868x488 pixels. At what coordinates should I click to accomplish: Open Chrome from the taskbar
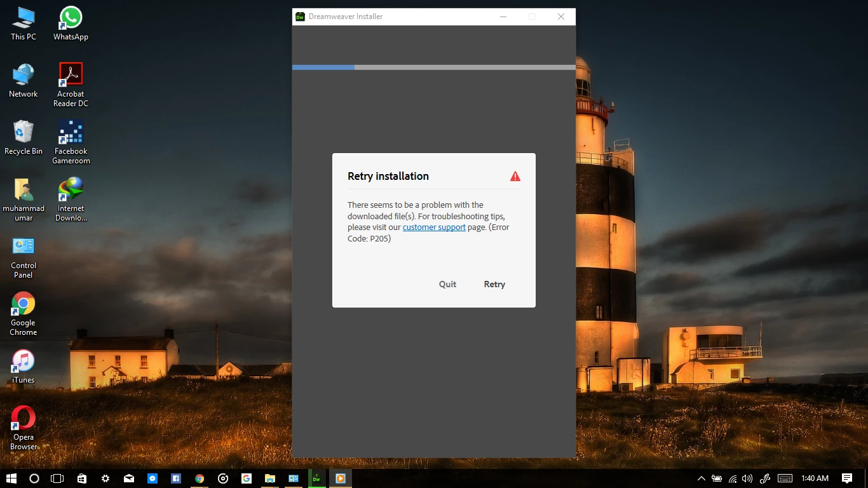200,478
